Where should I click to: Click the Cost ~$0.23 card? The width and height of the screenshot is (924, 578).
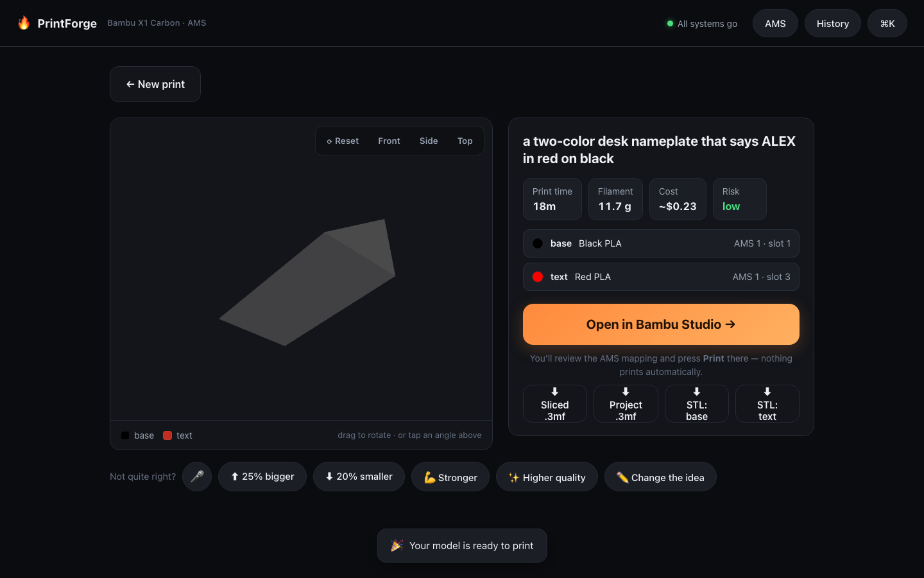click(678, 199)
